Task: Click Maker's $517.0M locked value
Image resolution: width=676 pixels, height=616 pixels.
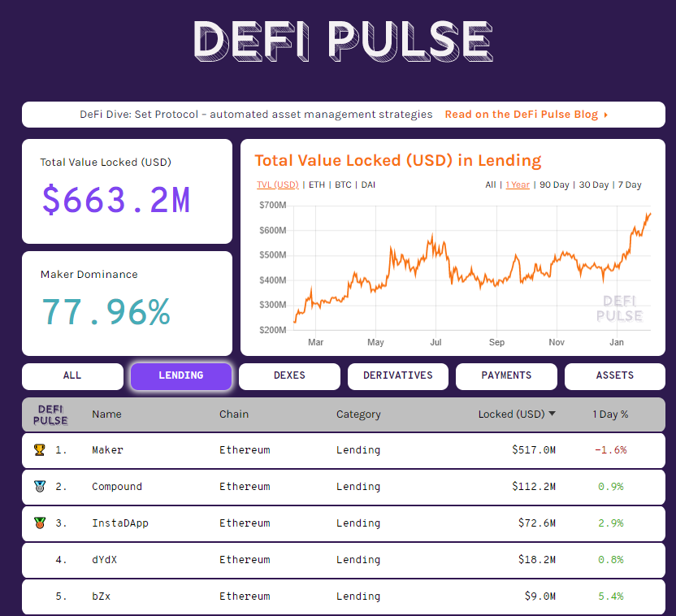Action: (x=534, y=450)
